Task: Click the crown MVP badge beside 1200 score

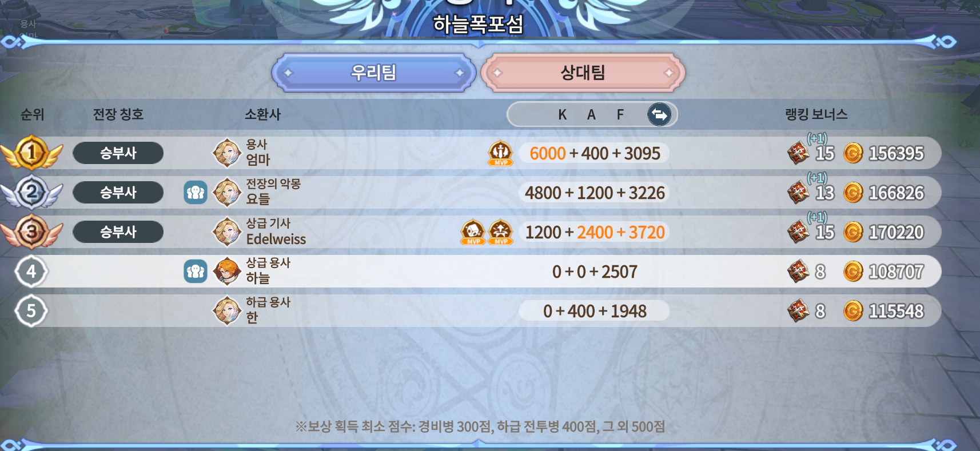Action: tap(501, 232)
